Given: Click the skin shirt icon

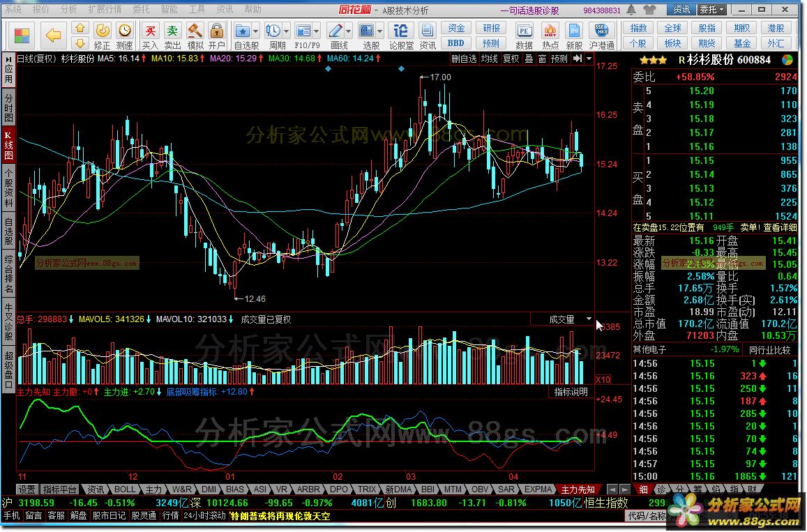Looking at the screenshot, I should click(x=650, y=9).
